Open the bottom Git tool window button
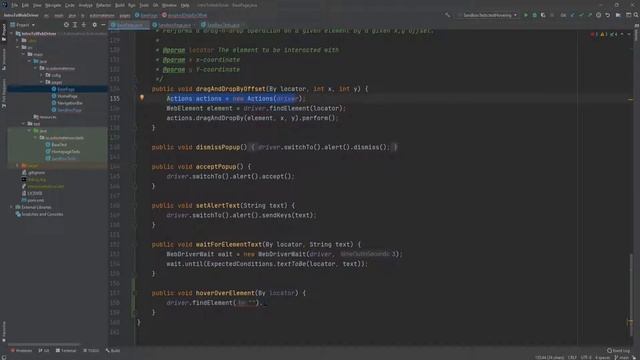The width and height of the screenshot is (640, 360). point(44,350)
